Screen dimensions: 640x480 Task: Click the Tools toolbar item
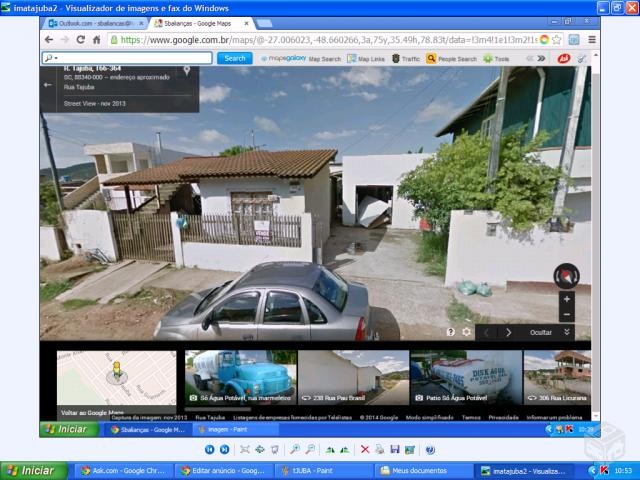(496, 59)
